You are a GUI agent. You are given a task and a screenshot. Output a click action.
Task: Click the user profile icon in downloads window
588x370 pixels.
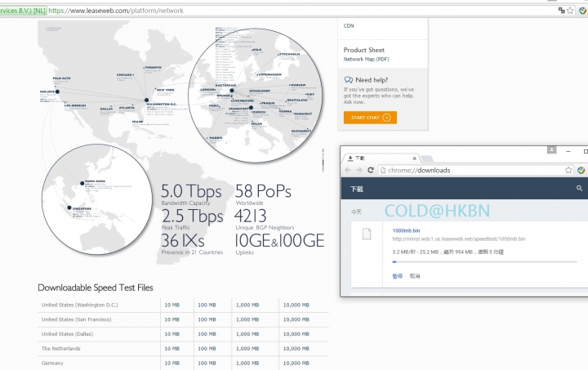click(x=551, y=150)
